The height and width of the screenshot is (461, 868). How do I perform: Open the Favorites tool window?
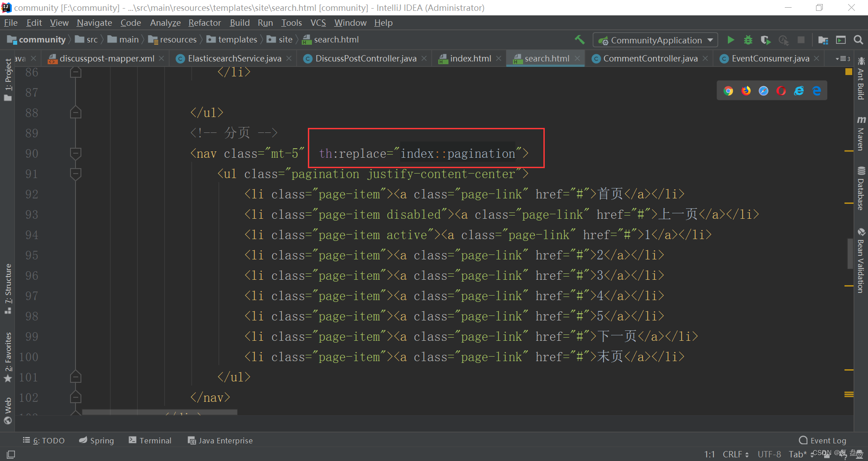[8, 358]
